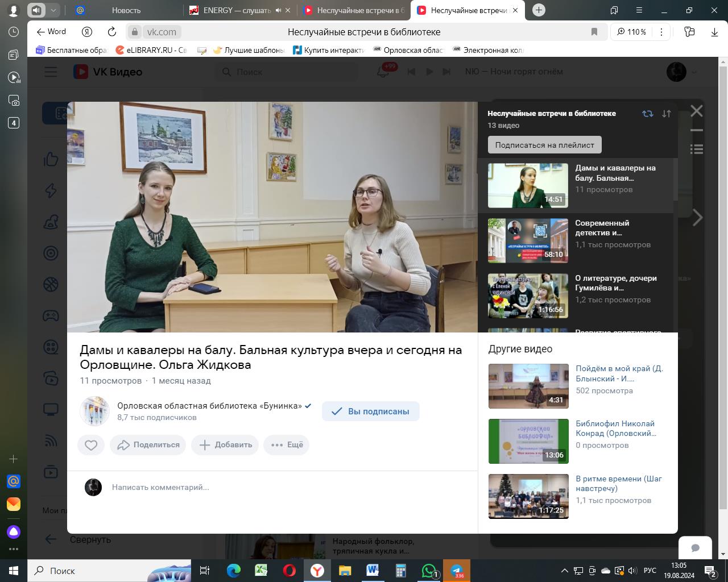Toggle the browser sound mute icon
Screen dimensions: 728x582
click(x=36, y=10)
